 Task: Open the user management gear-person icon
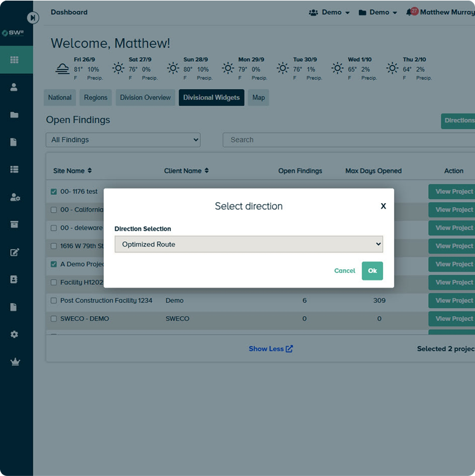pos(15,197)
